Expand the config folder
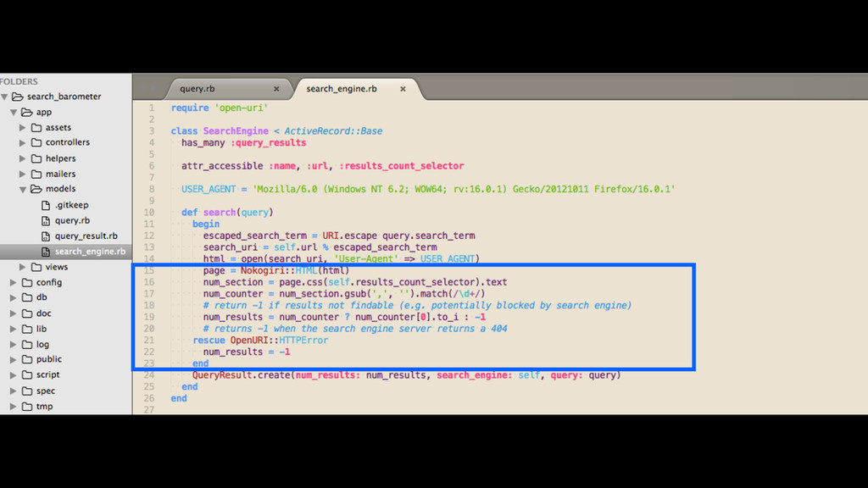 coord(14,282)
